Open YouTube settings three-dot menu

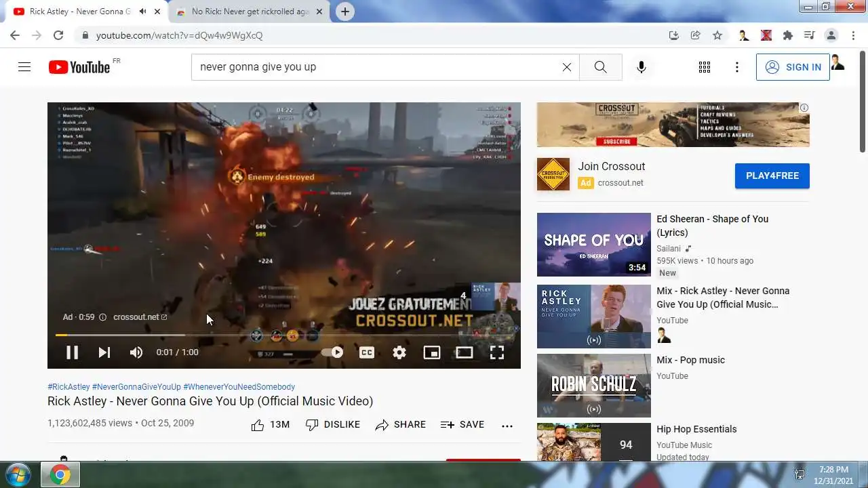(737, 67)
